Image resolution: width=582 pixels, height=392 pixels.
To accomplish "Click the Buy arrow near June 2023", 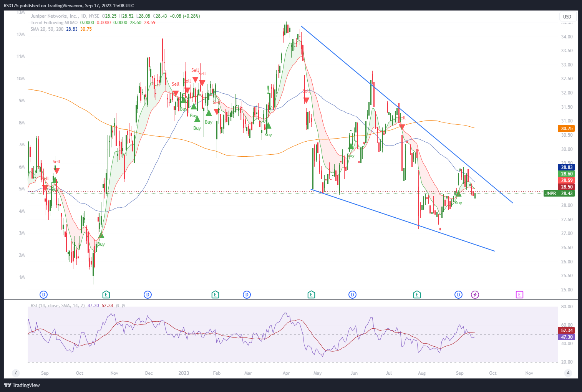I will click(x=350, y=146).
